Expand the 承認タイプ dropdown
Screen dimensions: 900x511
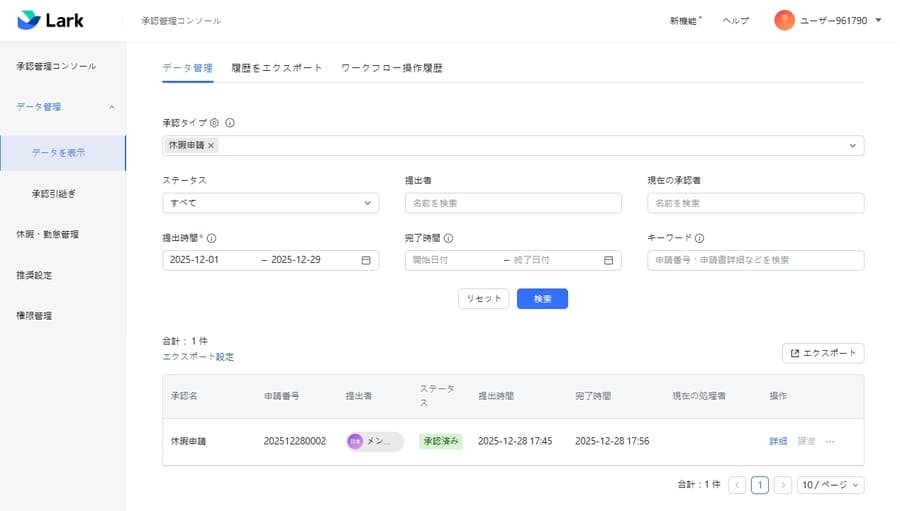coord(852,145)
